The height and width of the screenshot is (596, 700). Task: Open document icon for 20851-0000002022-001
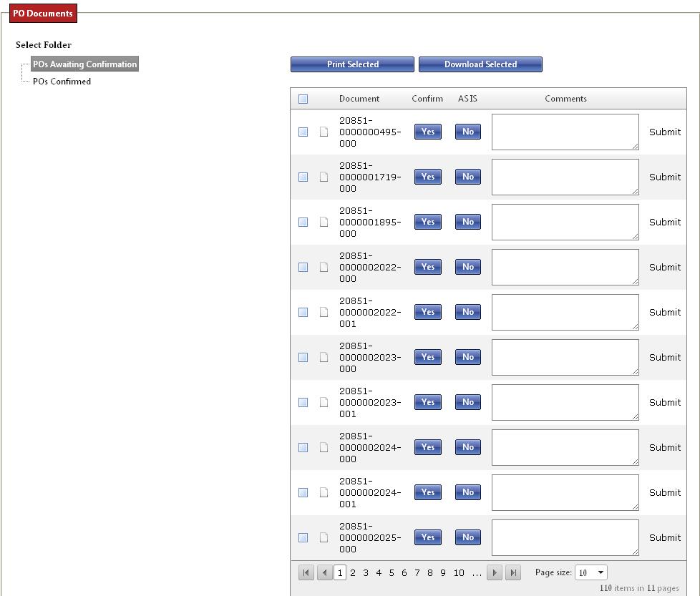point(324,312)
